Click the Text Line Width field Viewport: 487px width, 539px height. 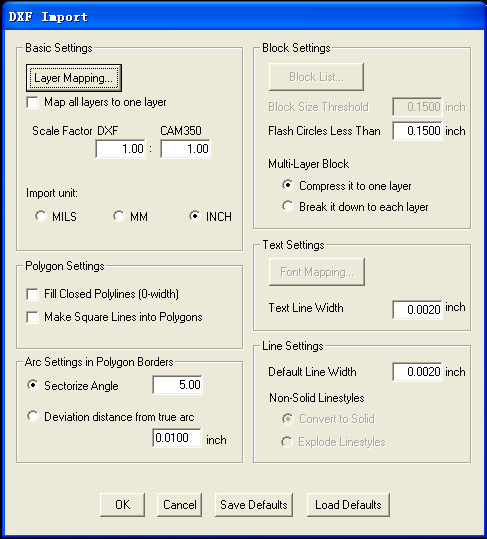[417, 309]
